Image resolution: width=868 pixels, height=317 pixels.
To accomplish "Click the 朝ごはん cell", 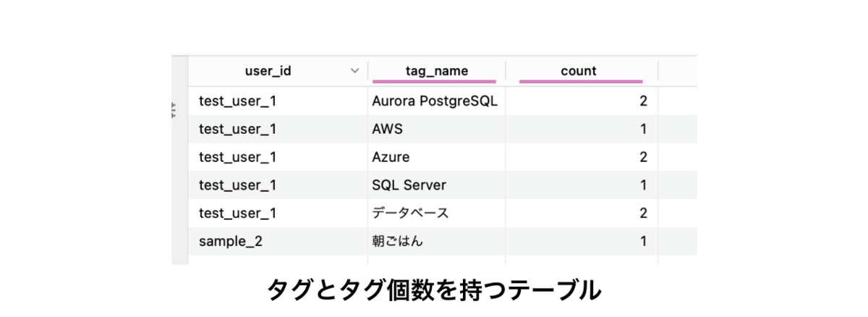I will 436,242.
